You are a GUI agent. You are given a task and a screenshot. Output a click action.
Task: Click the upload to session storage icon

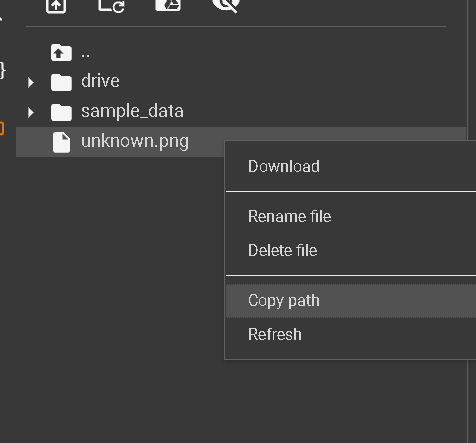click(56, 6)
